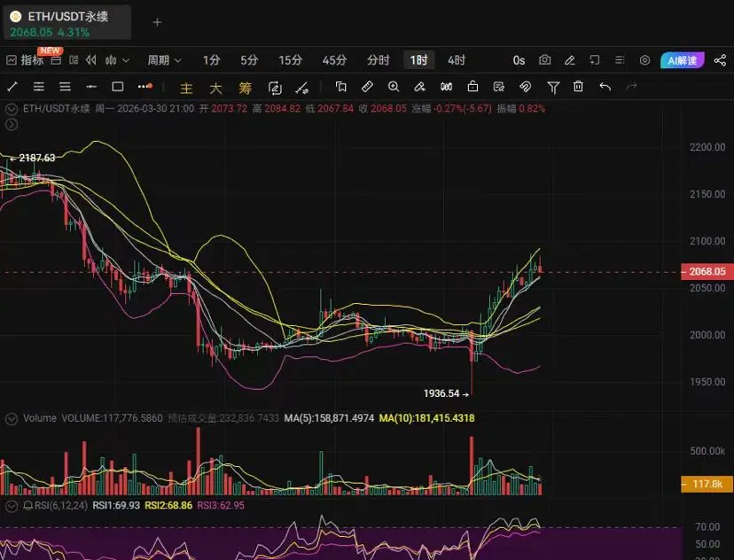The image size is (734, 560).
Task: Open the 周期 period dropdown
Action: [164, 60]
